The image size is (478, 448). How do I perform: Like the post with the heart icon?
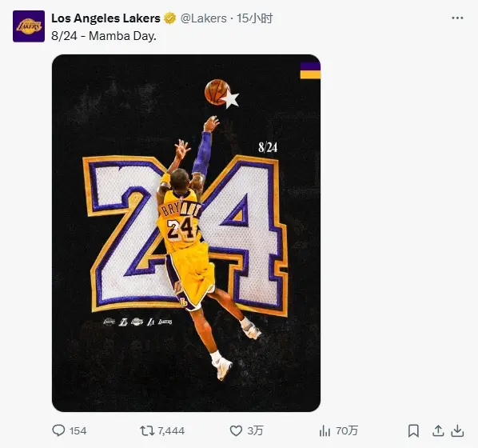point(236,431)
